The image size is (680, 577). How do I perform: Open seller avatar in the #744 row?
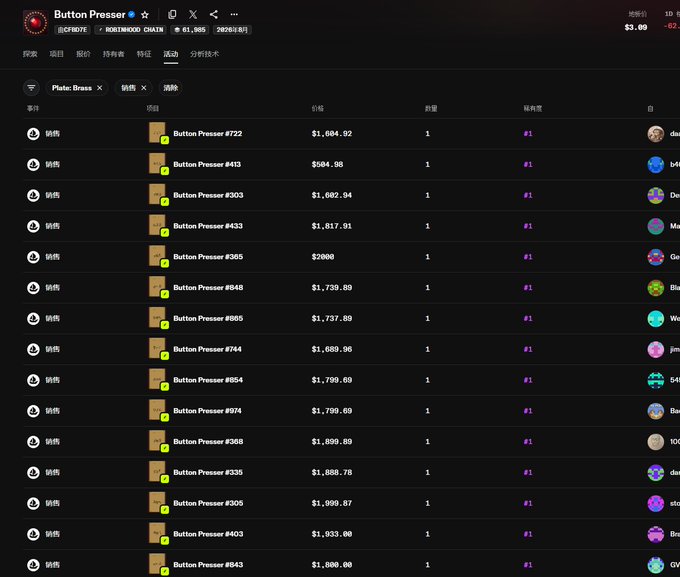(656, 349)
